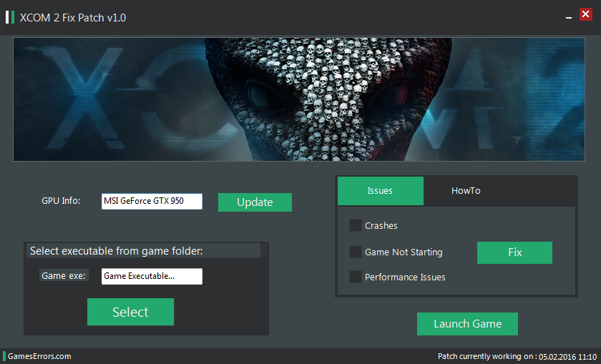Screen dimensions: 601x364
Task: Tick the Game Not Starting checkbox
Action: pyautogui.click(x=356, y=252)
